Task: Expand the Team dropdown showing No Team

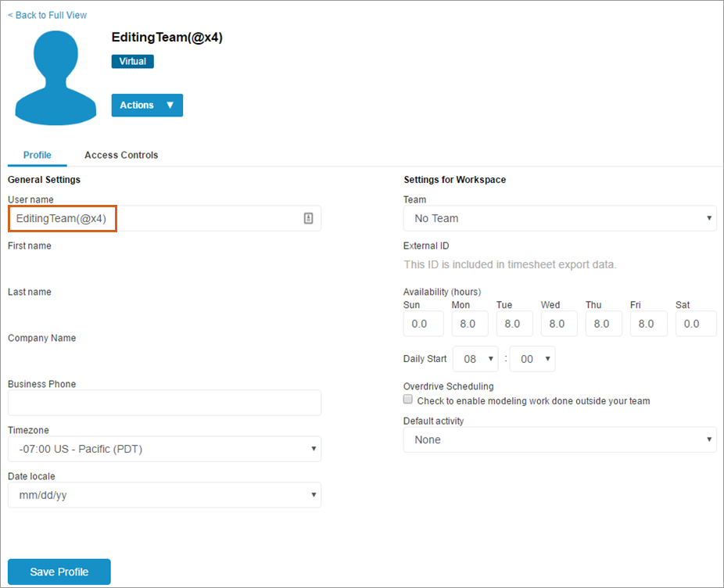Action: [x=560, y=219]
